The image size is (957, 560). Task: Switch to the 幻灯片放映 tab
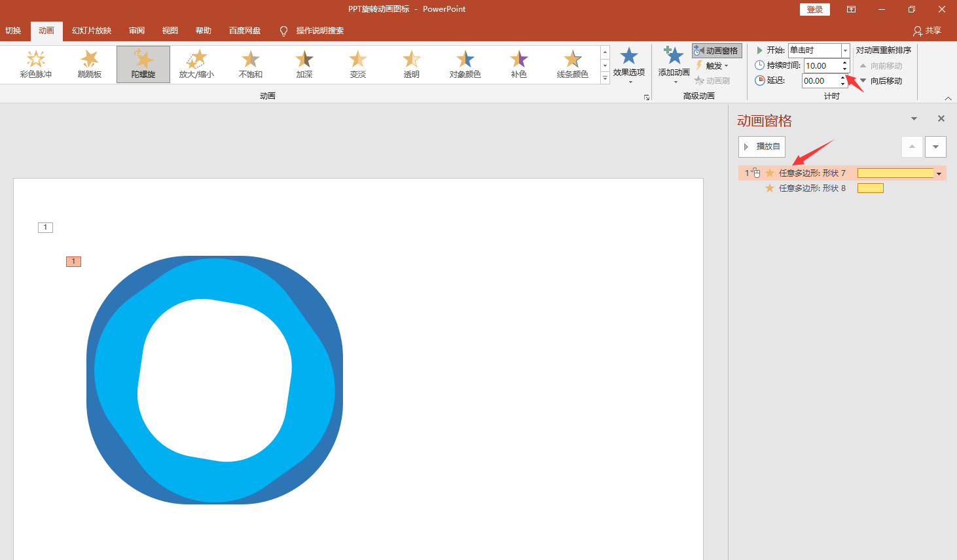tap(92, 31)
